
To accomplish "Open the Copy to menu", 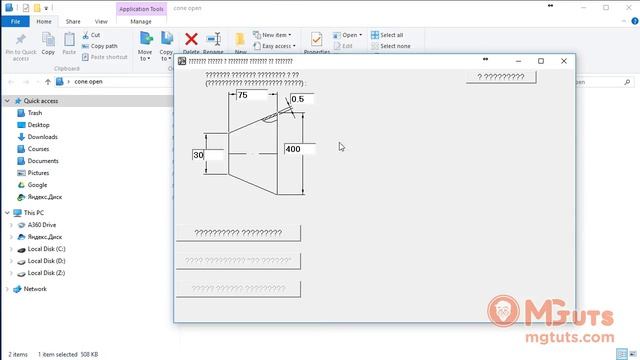I will [x=166, y=46].
